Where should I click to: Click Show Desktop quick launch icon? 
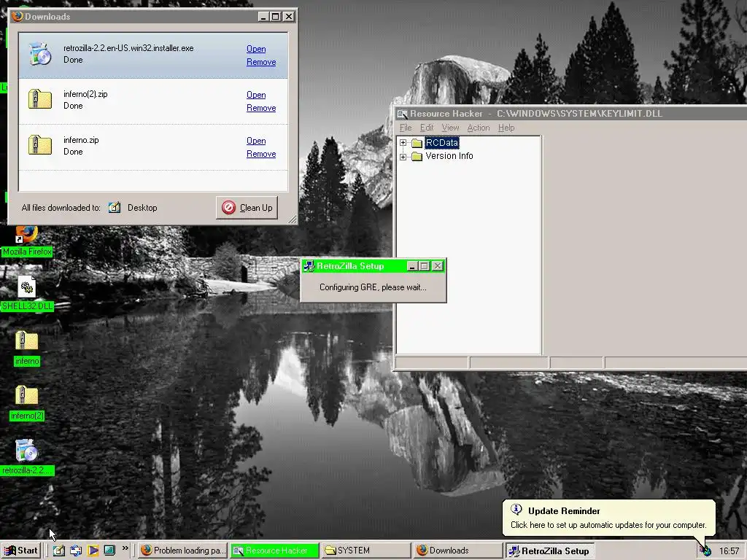point(59,551)
